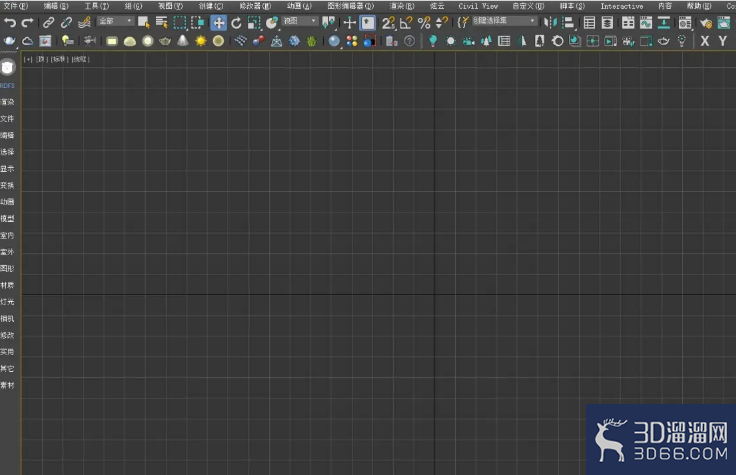736x475 pixels.
Task: Open the viewport 线框 display label menu
Action: (80, 60)
